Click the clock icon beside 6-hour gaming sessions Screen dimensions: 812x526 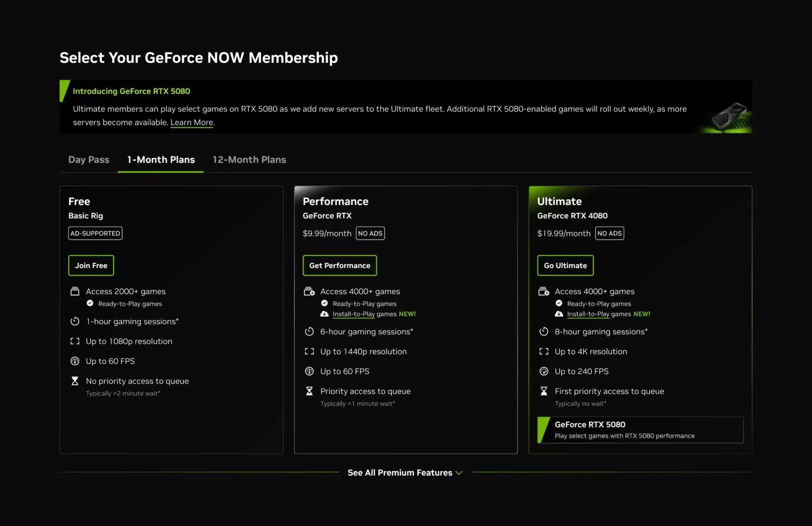(309, 331)
